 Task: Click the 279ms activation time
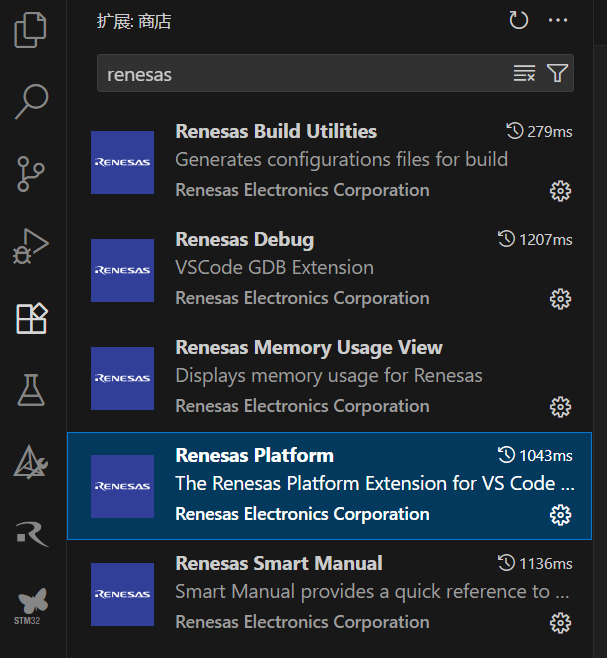tap(539, 131)
